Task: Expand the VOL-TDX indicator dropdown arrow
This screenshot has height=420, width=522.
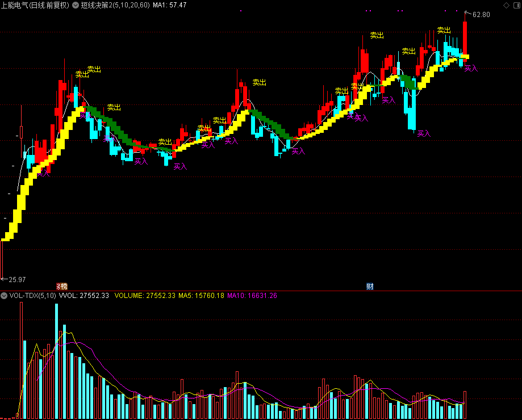Action: pos(4,296)
